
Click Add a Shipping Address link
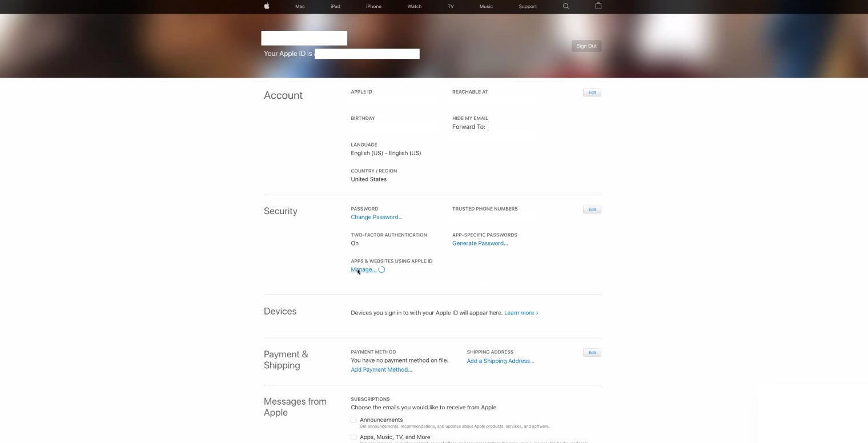[x=501, y=361]
